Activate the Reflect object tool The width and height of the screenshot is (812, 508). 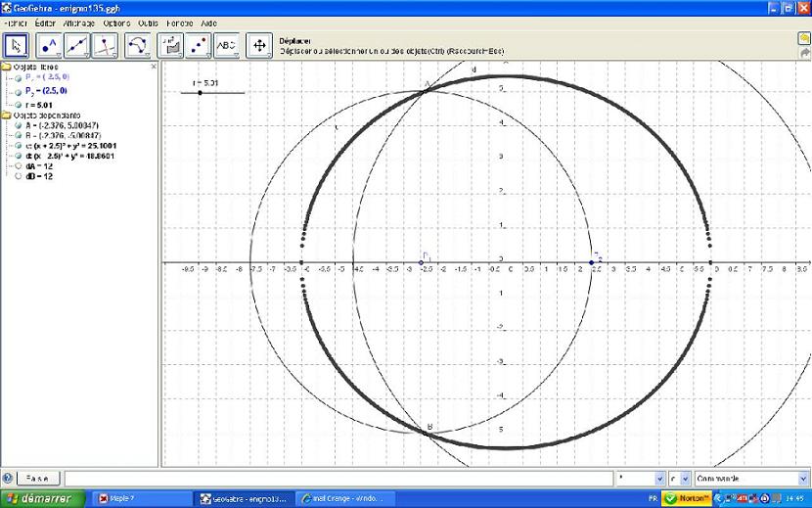(x=199, y=45)
